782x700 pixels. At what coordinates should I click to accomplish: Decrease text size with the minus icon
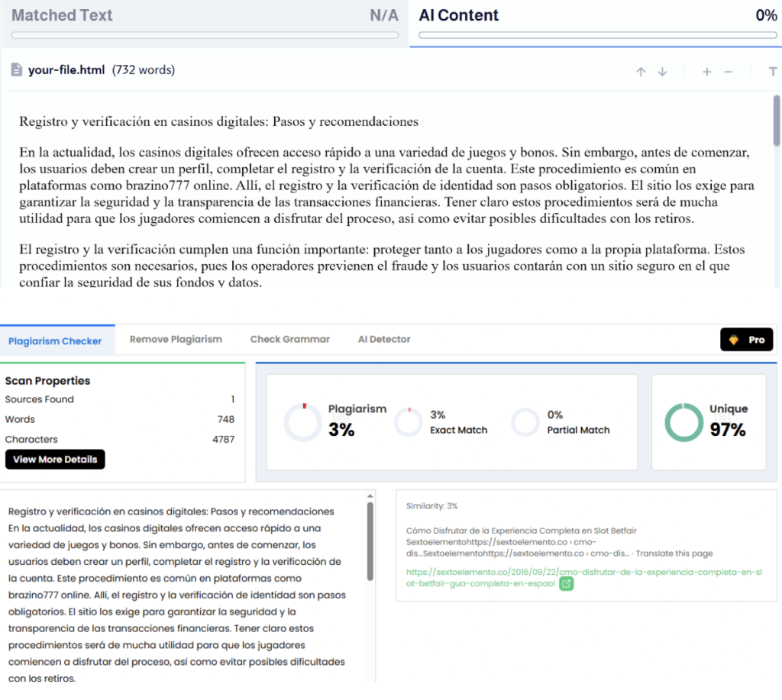pyautogui.click(x=729, y=71)
